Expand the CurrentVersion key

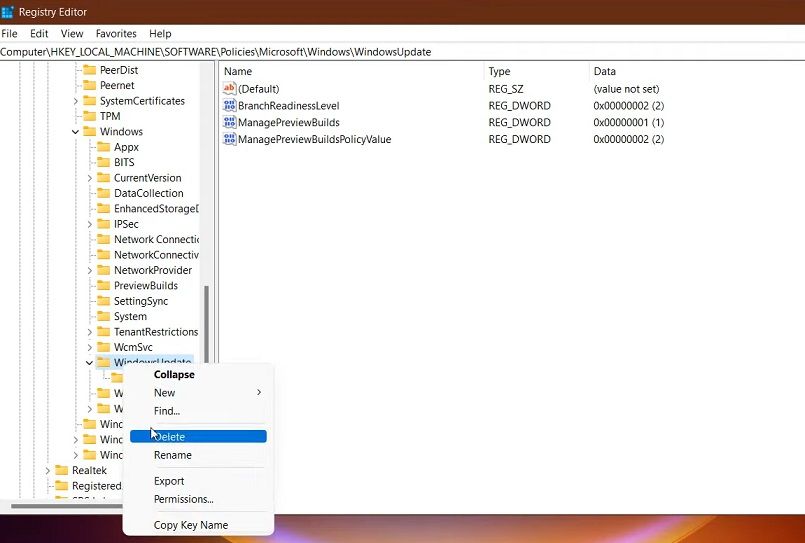tap(89, 178)
